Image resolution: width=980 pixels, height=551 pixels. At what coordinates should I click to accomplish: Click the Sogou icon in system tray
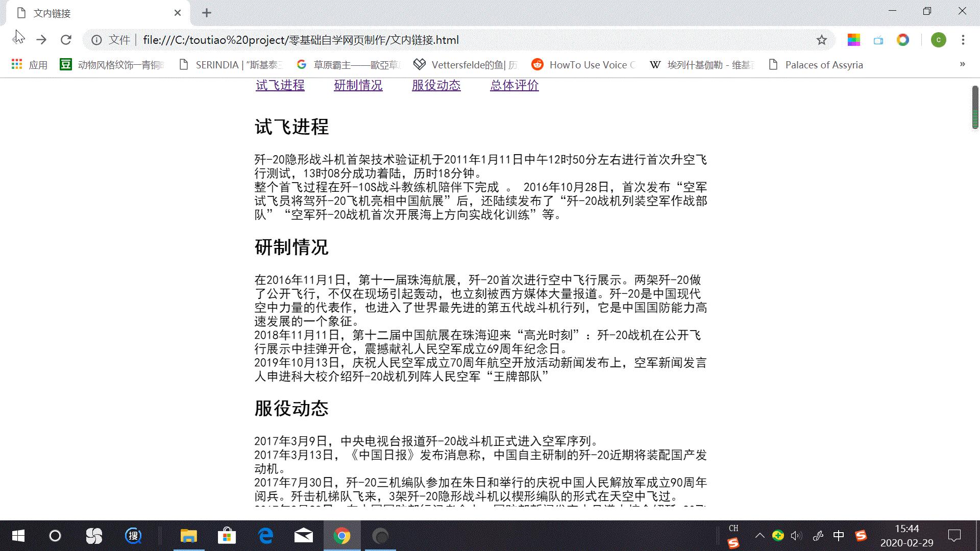(x=862, y=536)
